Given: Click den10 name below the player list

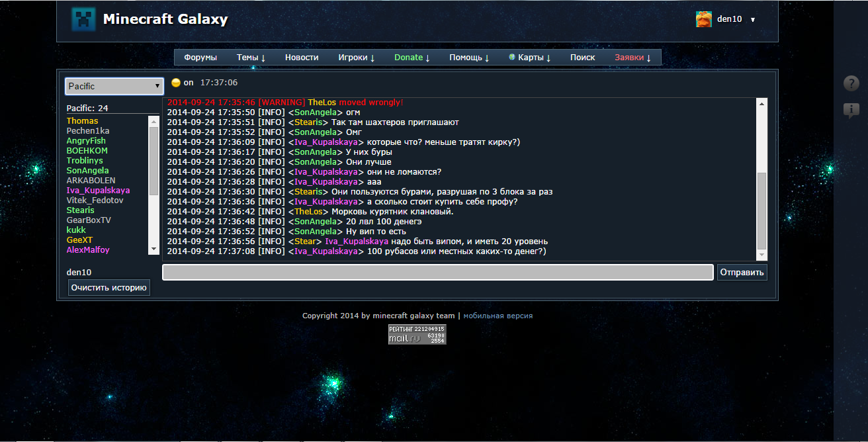Looking at the screenshot, I should click(79, 273).
